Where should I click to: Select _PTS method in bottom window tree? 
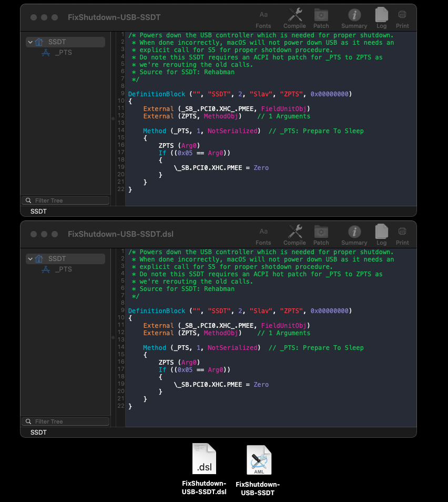point(63,269)
